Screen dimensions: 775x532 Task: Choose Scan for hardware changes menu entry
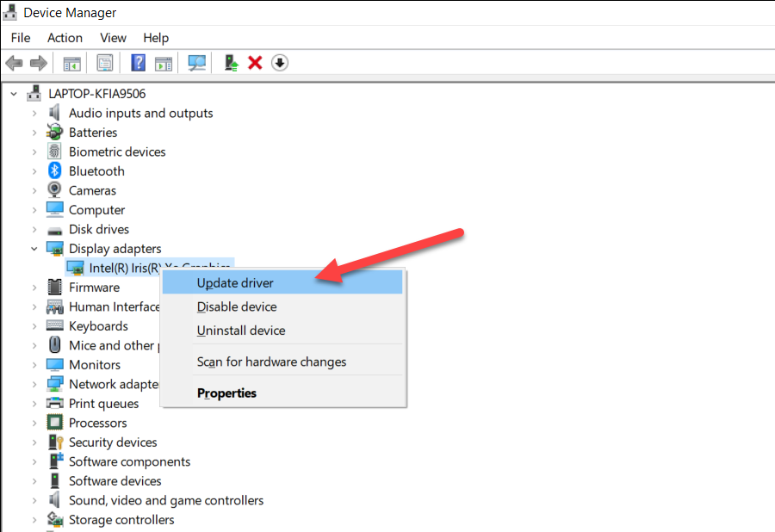coord(282,362)
